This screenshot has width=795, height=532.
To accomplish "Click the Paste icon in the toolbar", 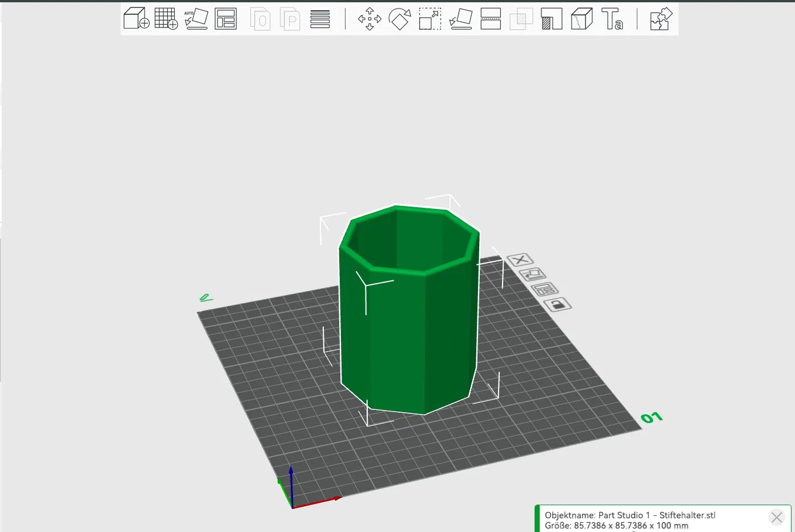I will [290, 19].
